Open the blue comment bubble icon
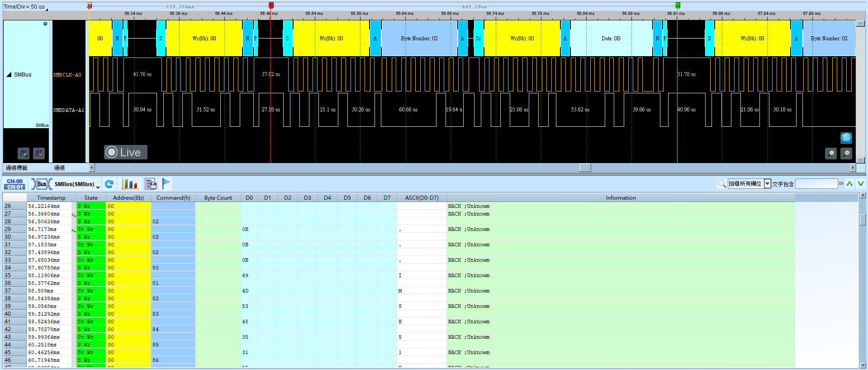This screenshot has height=370, width=868. (x=846, y=138)
